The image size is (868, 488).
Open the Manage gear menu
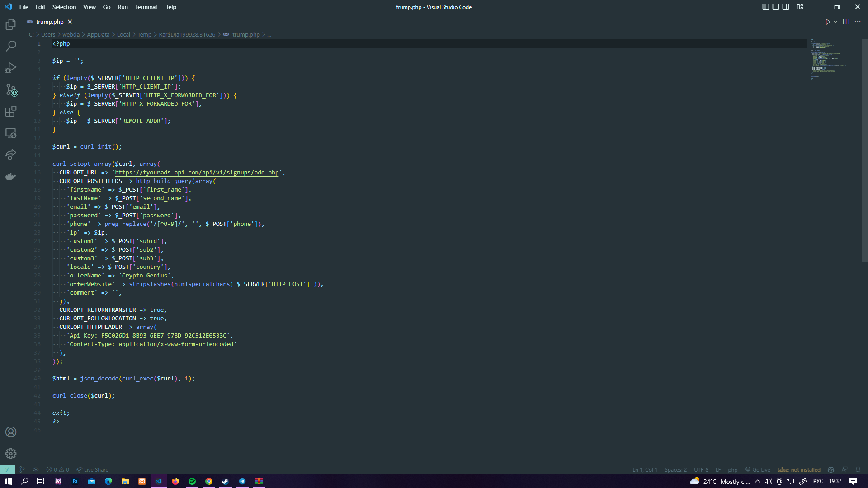point(11,453)
